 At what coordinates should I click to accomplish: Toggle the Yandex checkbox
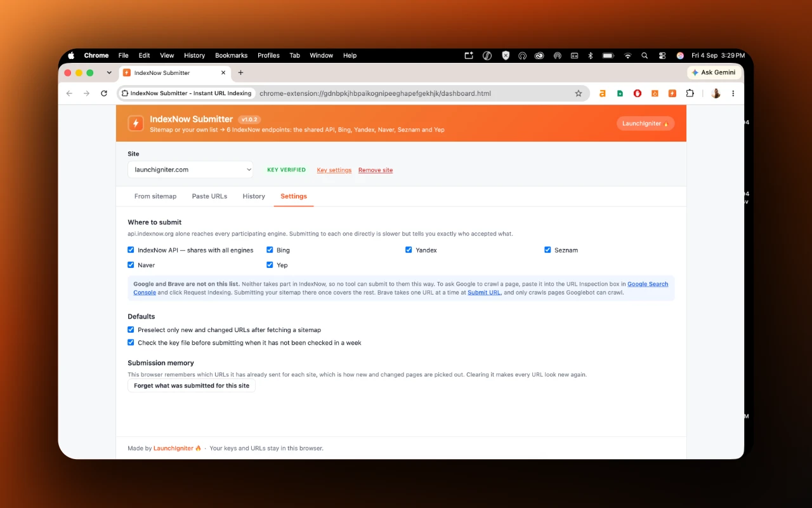(409, 250)
